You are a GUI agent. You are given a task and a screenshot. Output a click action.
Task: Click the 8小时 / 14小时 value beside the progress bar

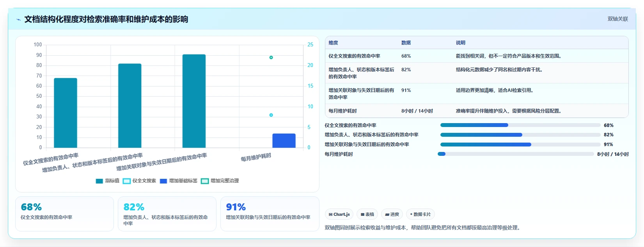pos(613,154)
